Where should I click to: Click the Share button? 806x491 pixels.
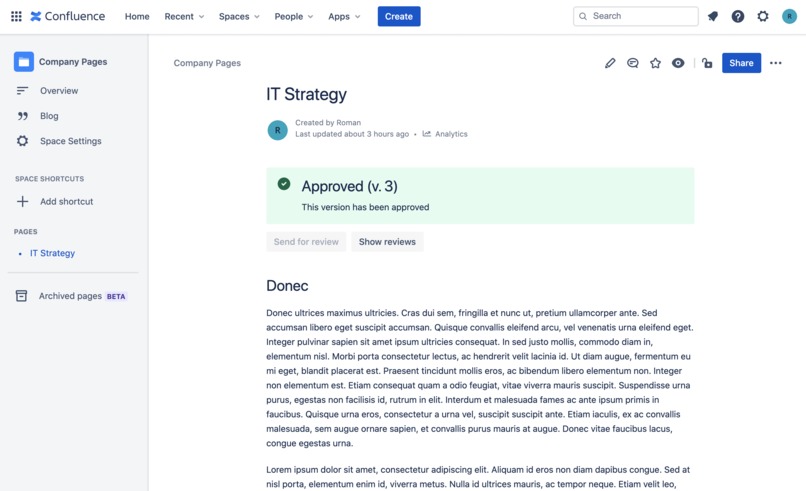(x=741, y=63)
